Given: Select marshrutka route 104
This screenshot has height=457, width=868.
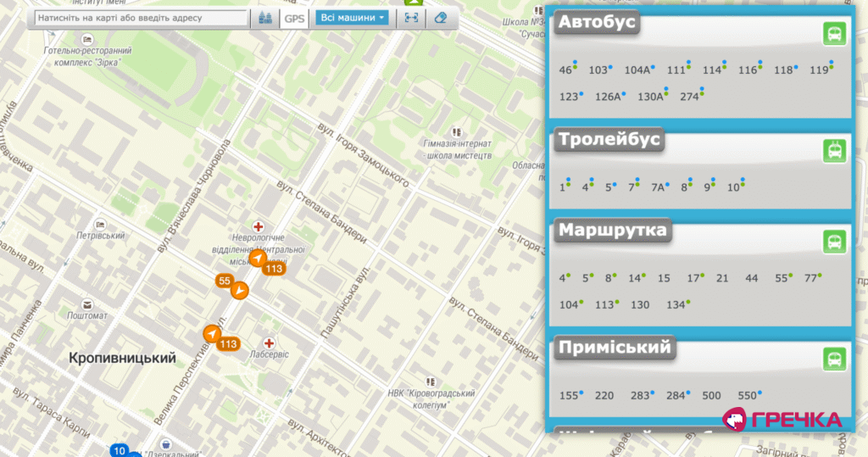Looking at the screenshot, I should 570,304.
